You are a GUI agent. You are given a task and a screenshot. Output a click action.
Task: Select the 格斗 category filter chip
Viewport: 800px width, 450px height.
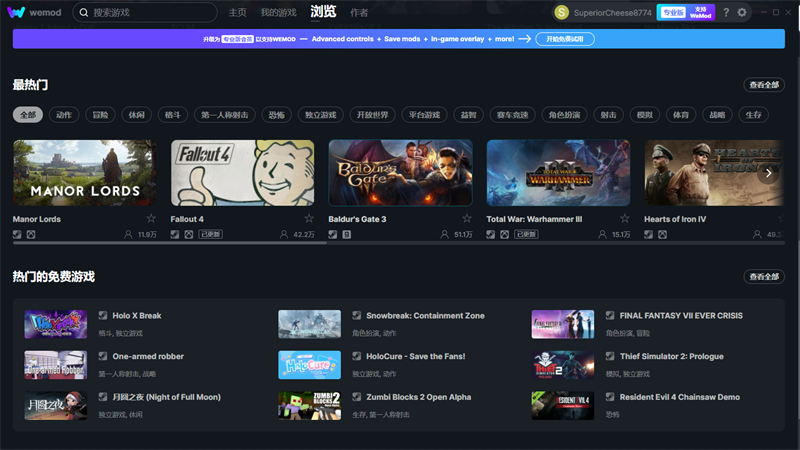[172, 115]
